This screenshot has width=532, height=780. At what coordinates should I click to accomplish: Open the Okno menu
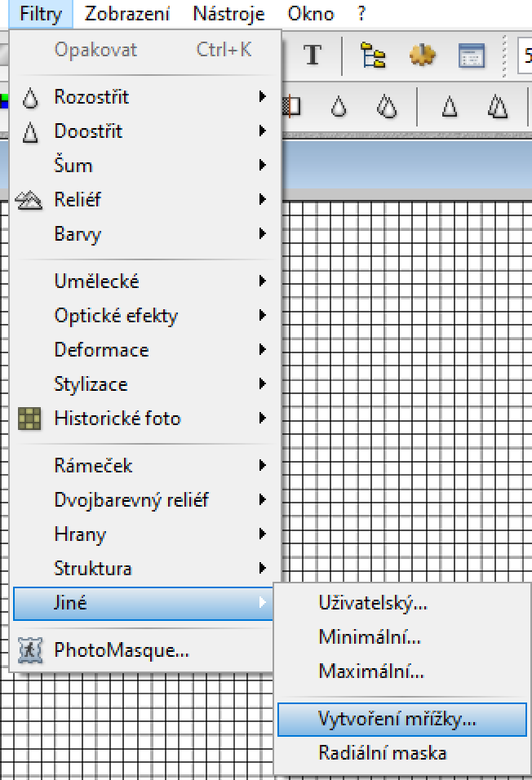pos(311,14)
